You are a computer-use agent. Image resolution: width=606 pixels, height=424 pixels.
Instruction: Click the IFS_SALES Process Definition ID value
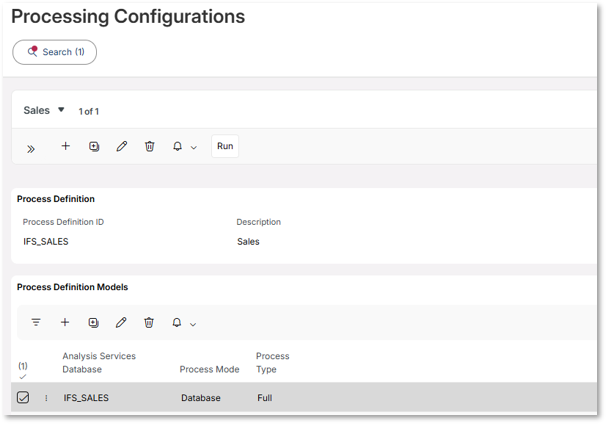[x=46, y=242]
